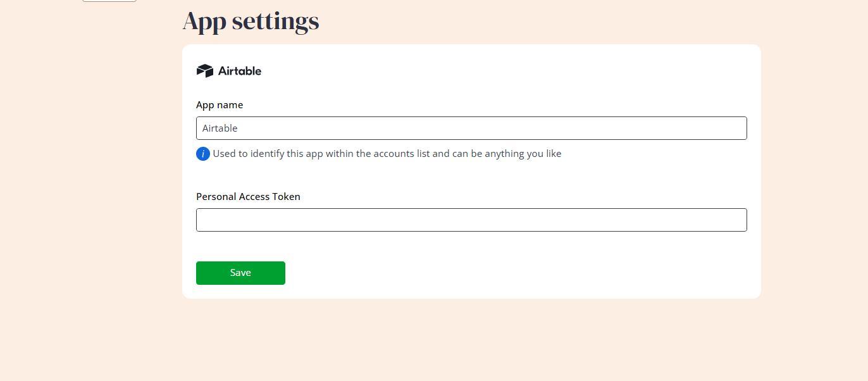This screenshot has height=381, width=868.
Task: Focus the App name input field
Action: coord(471,128)
